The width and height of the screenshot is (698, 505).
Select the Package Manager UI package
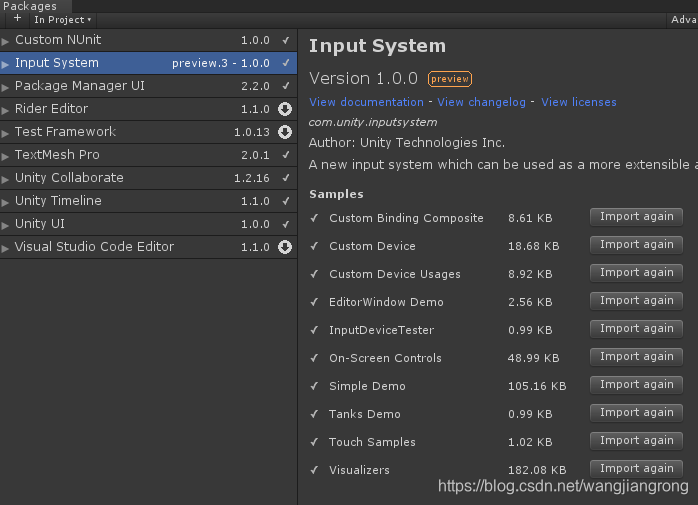pyautogui.click(x=148, y=86)
